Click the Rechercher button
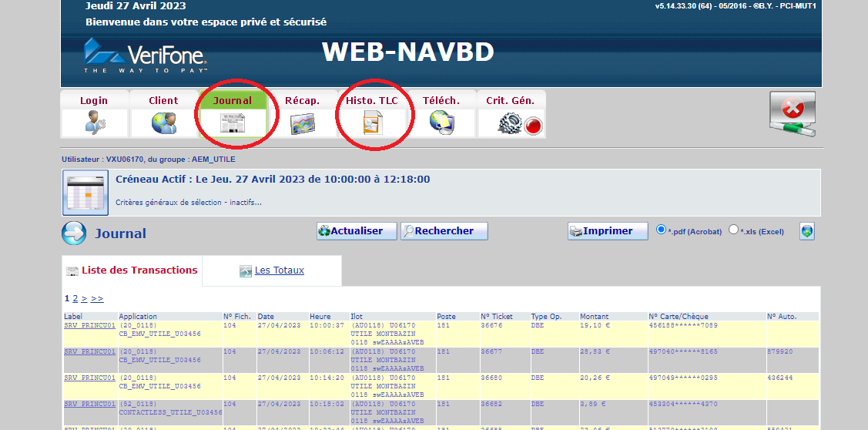Image resolution: width=868 pixels, height=430 pixels. (x=444, y=231)
